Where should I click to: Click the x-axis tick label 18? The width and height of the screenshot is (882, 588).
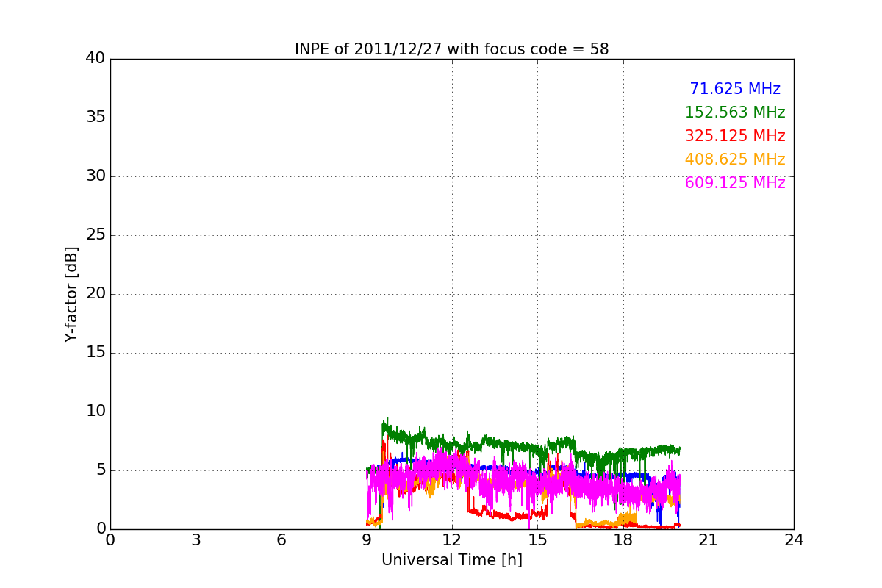click(623, 540)
